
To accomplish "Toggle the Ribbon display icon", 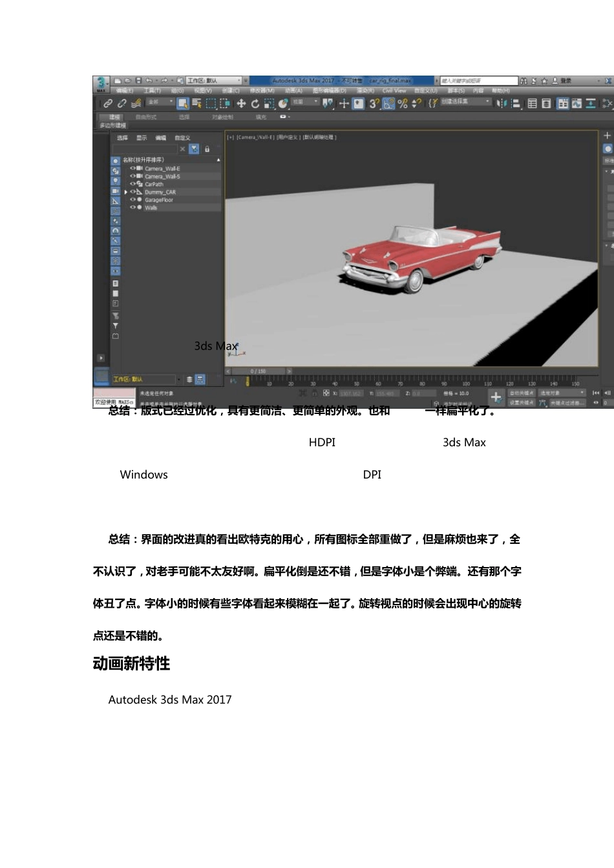I will (x=563, y=103).
